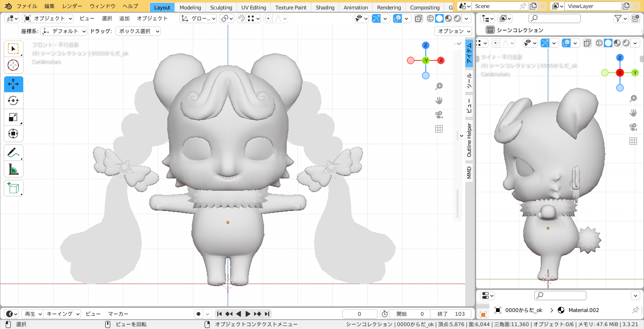Viewport: 644px width, 329px height.
Task: Enable snapping magnet in the header
Action: (x=241, y=18)
